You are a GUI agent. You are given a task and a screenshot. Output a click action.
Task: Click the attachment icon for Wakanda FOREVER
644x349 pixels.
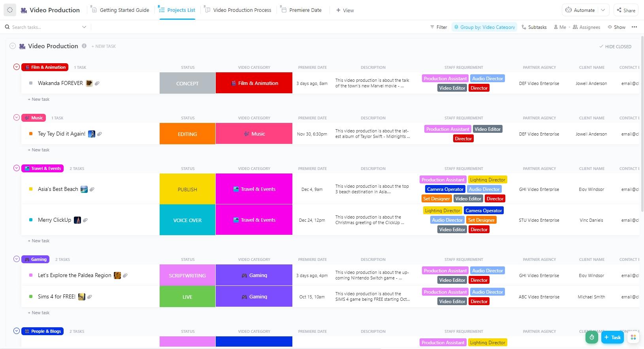coord(97,83)
